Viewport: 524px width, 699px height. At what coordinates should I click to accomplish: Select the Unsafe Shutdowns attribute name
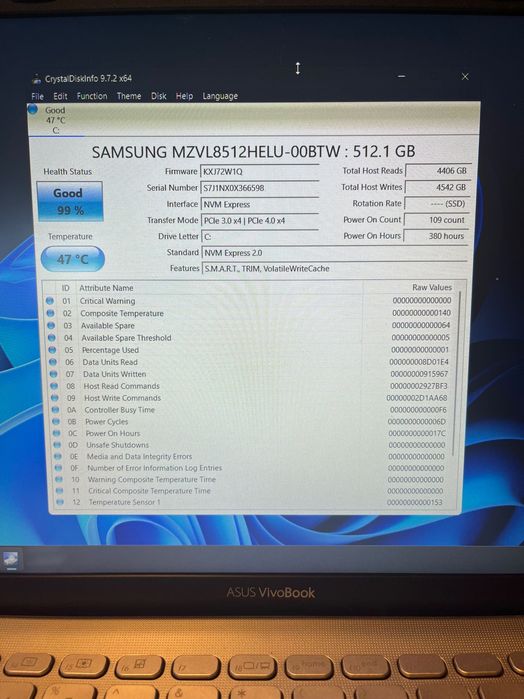pyautogui.click(x=118, y=445)
